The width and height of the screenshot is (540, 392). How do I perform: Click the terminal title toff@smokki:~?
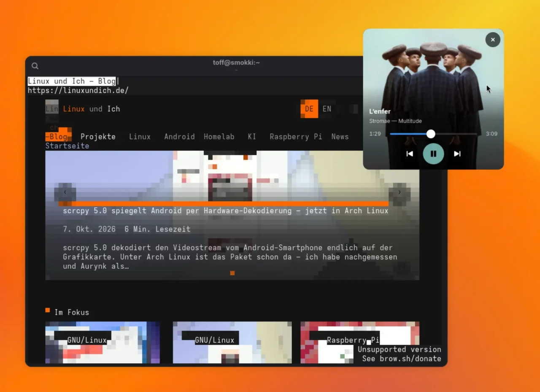click(x=236, y=62)
